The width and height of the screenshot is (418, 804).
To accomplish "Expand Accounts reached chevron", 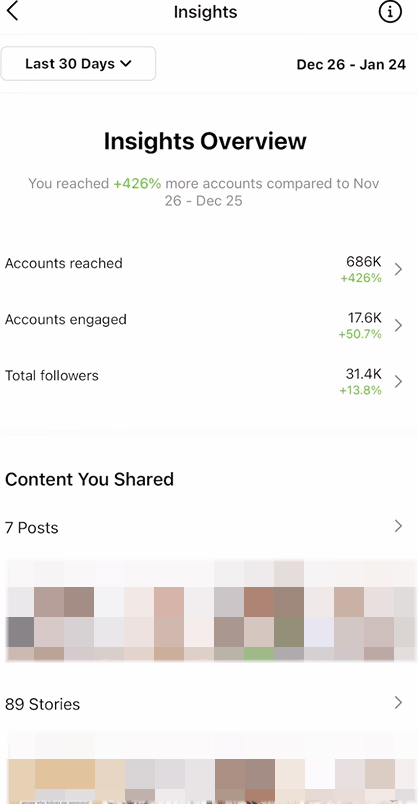I will pyautogui.click(x=398, y=269).
